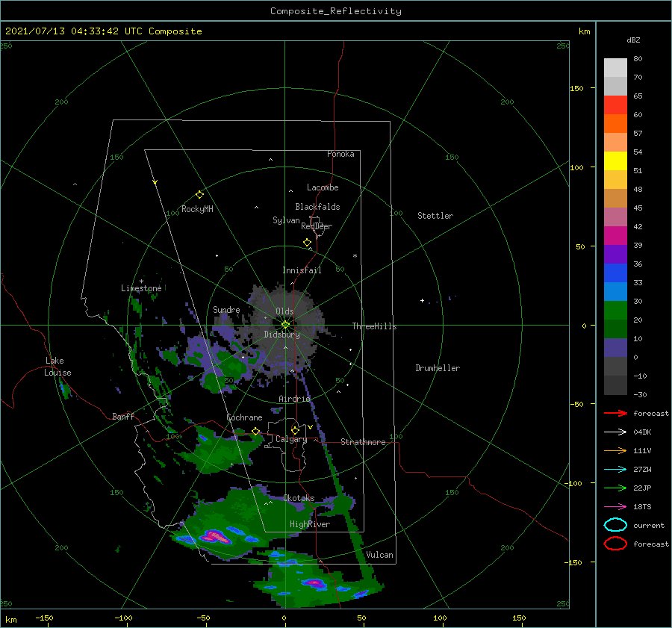This screenshot has width=672, height=628.
Task: Click the cyan 'current' ellipse legend icon
Action: (x=615, y=525)
